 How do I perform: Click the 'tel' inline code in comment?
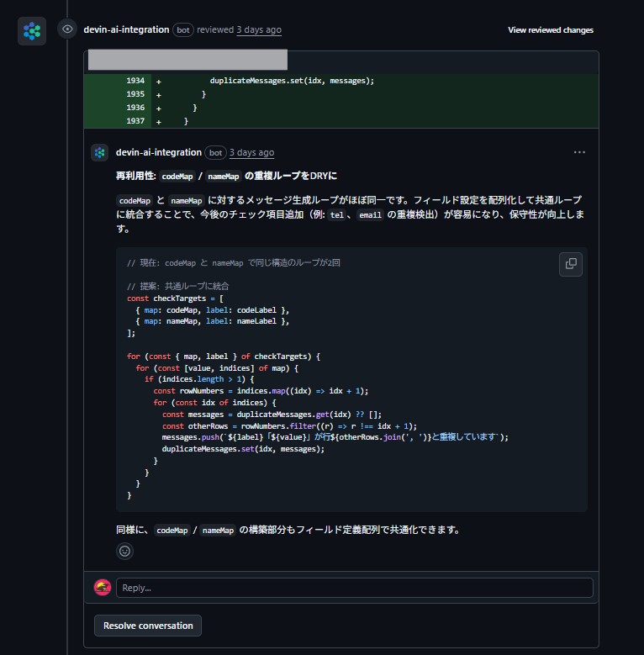tap(336, 214)
